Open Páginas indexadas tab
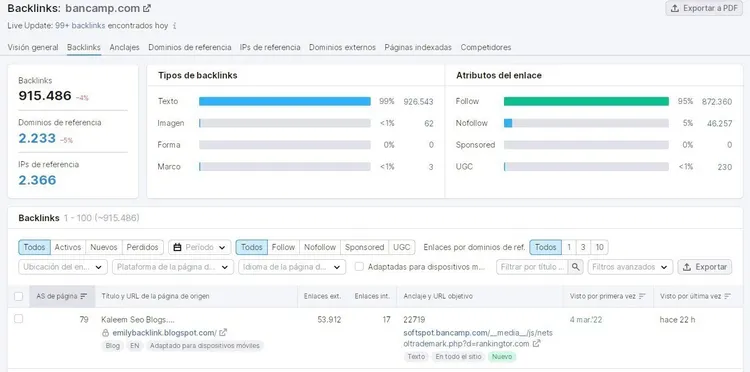Screen dimensions: 750x372 click(x=418, y=47)
